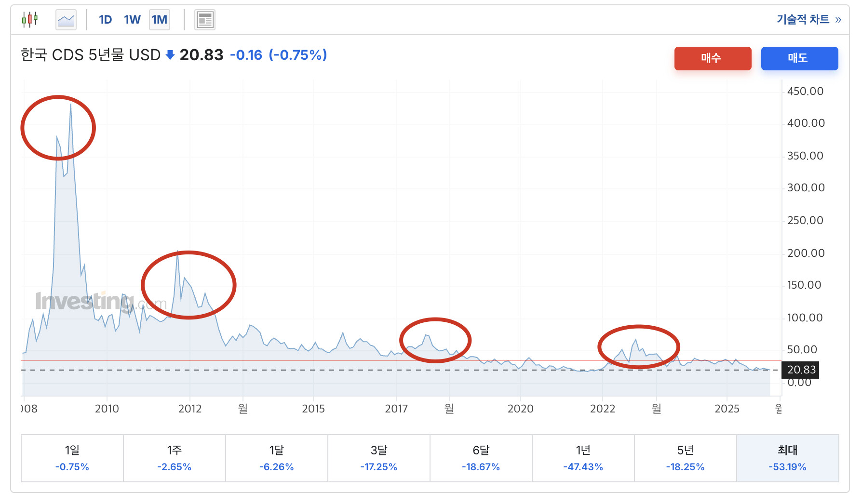Click the 250.00 price axis label
The height and width of the screenshot is (504, 862).
click(x=806, y=220)
